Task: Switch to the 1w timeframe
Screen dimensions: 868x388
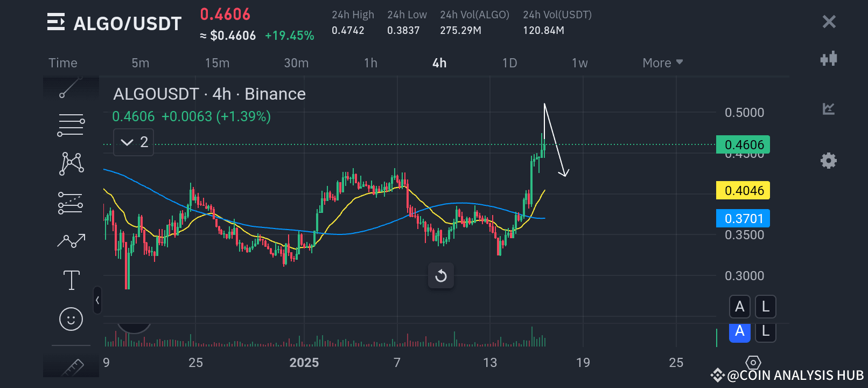Action: click(579, 63)
